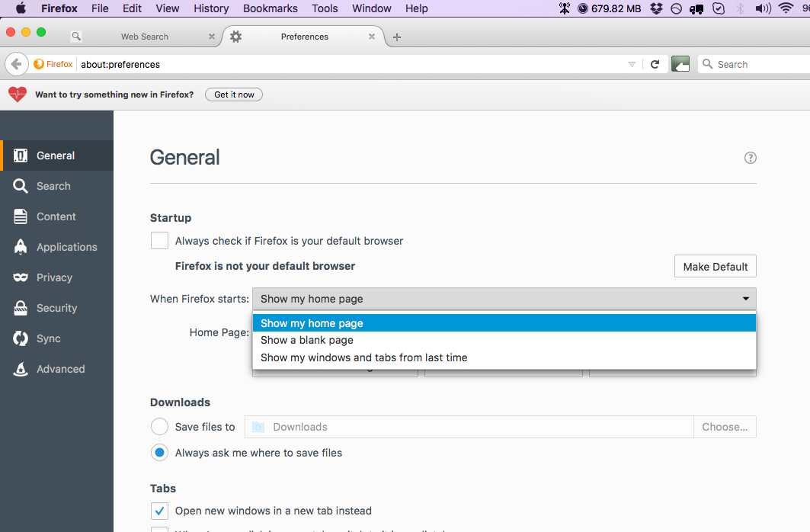Open the Wi-Fi status menu

[786, 8]
